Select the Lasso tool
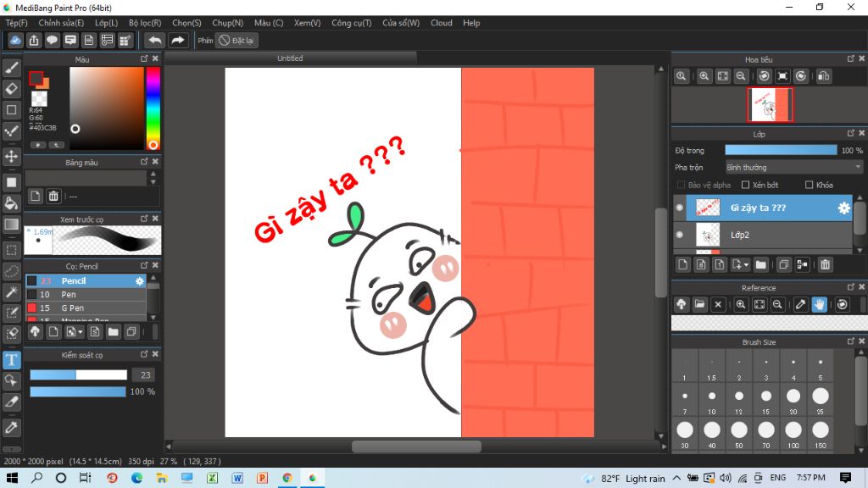868x488 pixels. click(x=12, y=271)
